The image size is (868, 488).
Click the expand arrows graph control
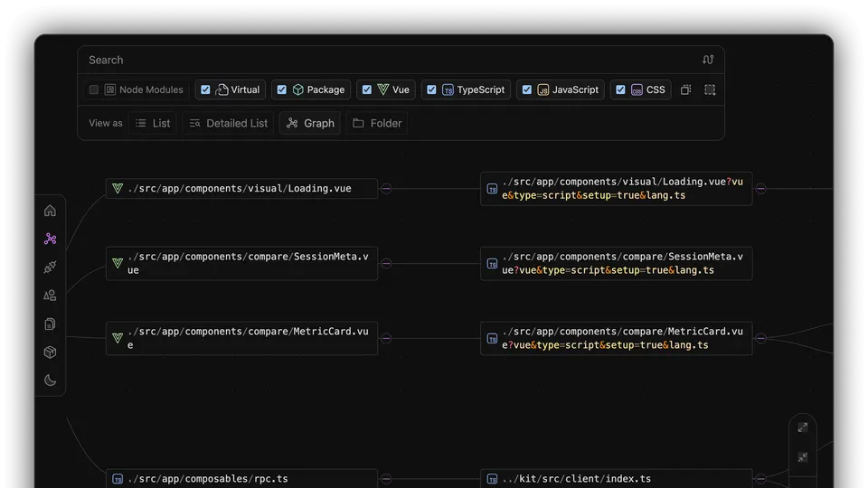pos(803,427)
